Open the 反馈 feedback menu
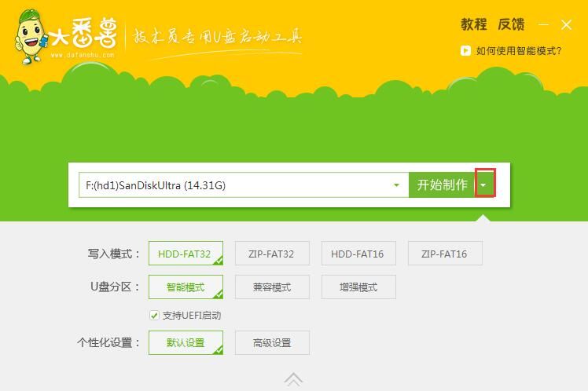This screenshot has height=391, width=588. [511, 24]
